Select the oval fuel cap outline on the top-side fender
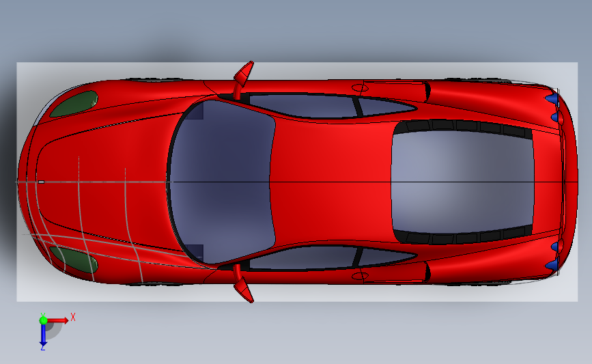Screen dimensions: 592x364 point(360,88)
